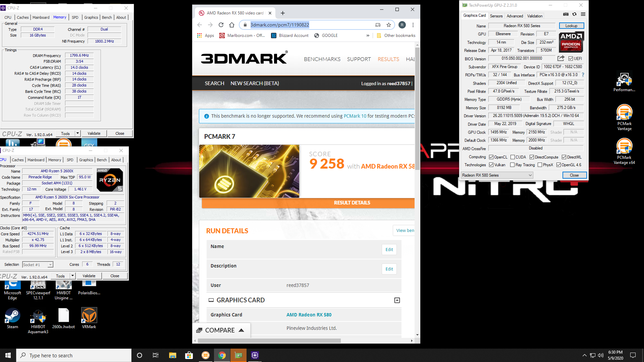This screenshot has width=644, height=362.
Task: Toggle the OpenCL checkbox
Action: [491, 157]
